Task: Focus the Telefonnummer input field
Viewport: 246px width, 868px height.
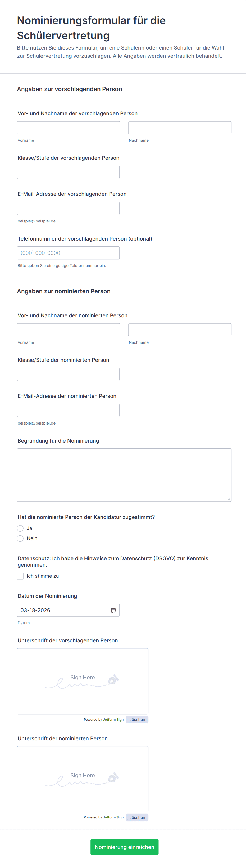Action: [x=68, y=253]
